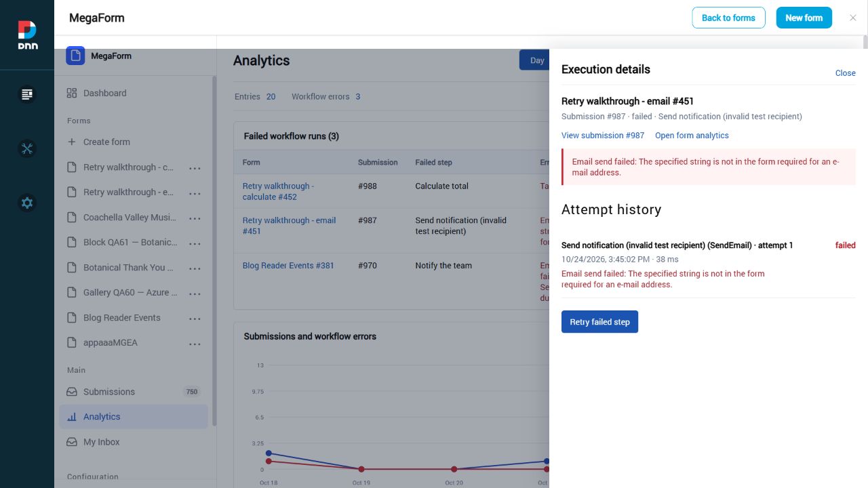Go to Dashboard in sidebar
868x488 pixels.
click(134, 93)
